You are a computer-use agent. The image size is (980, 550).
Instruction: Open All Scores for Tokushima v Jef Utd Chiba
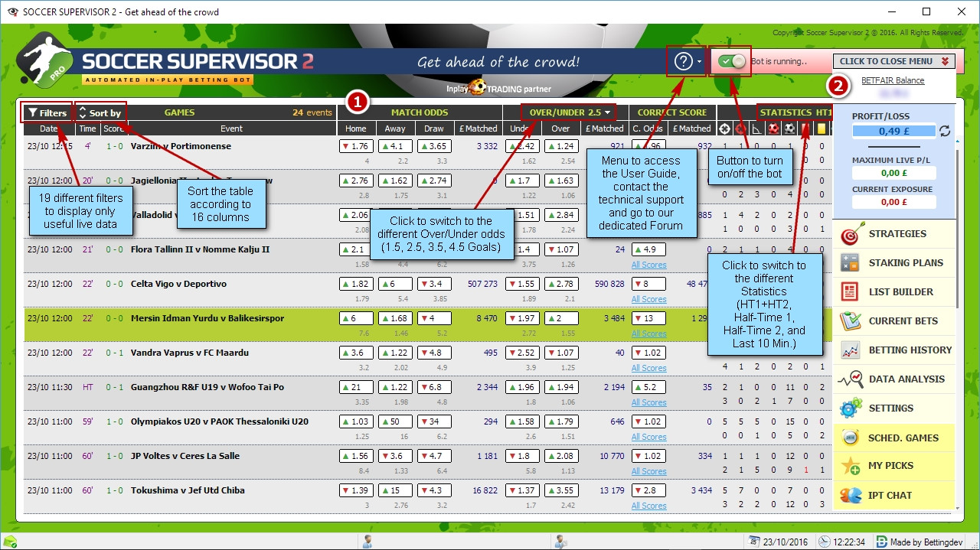pyautogui.click(x=648, y=506)
